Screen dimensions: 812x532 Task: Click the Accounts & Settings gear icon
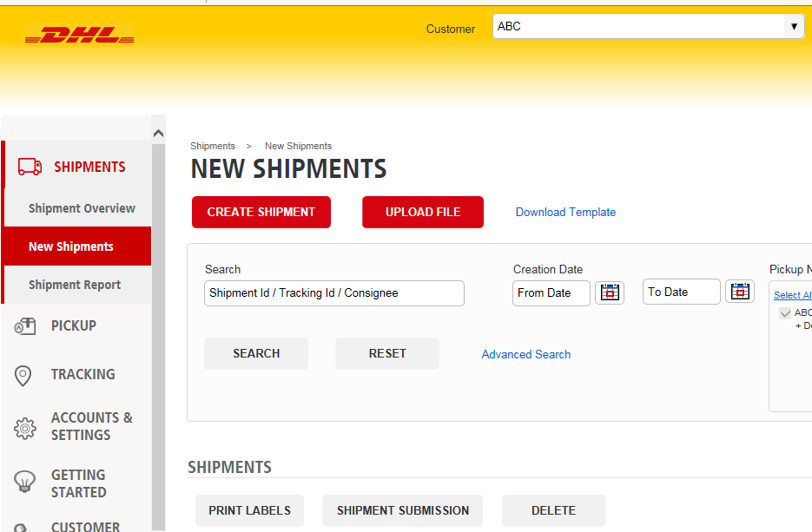[x=25, y=427]
